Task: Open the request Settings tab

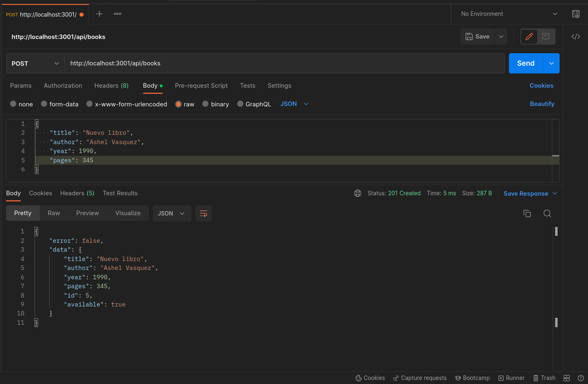Action: (x=279, y=86)
